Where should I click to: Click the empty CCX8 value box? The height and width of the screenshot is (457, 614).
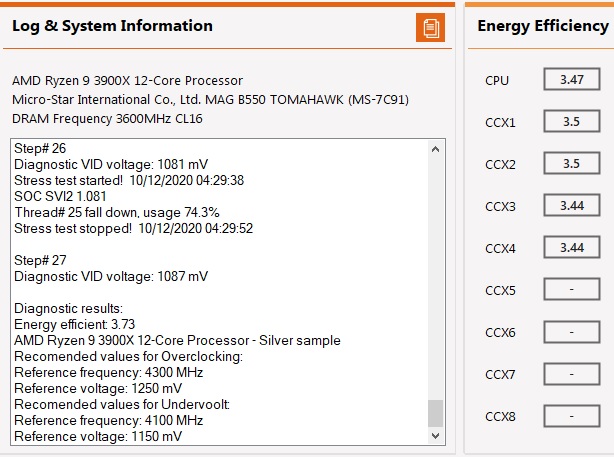click(x=572, y=416)
